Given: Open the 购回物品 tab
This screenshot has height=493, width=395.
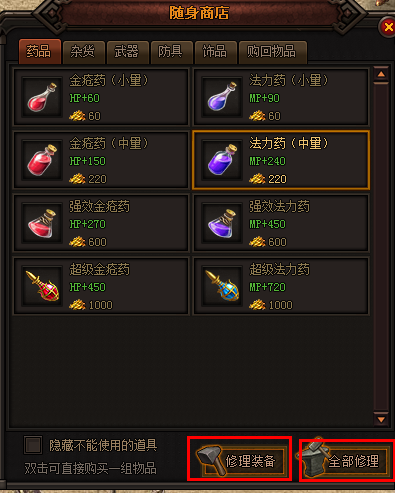Looking at the screenshot, I should tap(272, 52).
